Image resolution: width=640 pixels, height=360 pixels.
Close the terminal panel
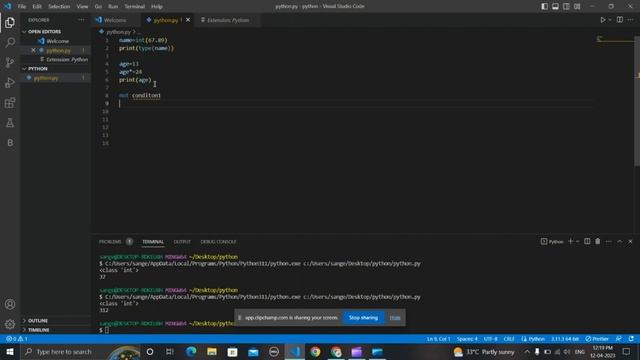click(x=630, y=242)
